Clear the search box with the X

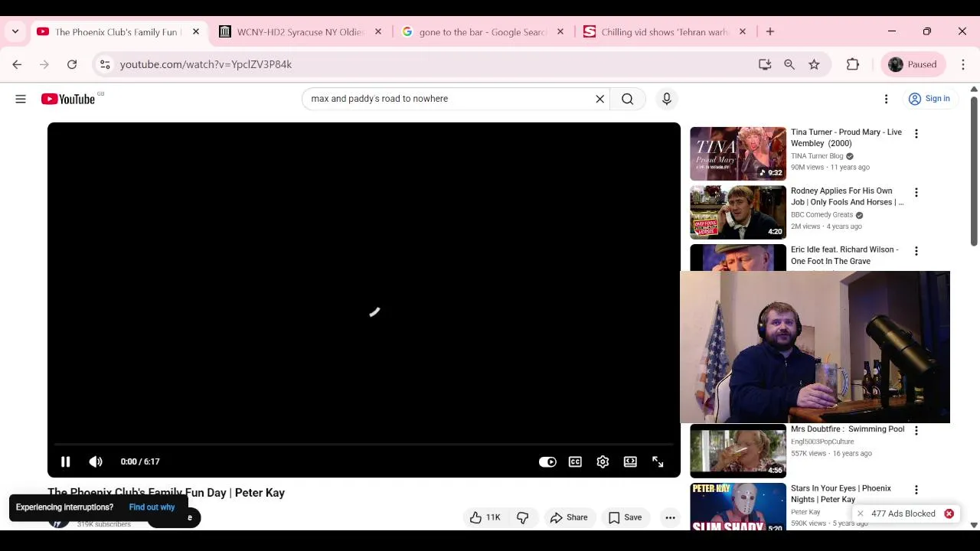[x=600, y=99]
